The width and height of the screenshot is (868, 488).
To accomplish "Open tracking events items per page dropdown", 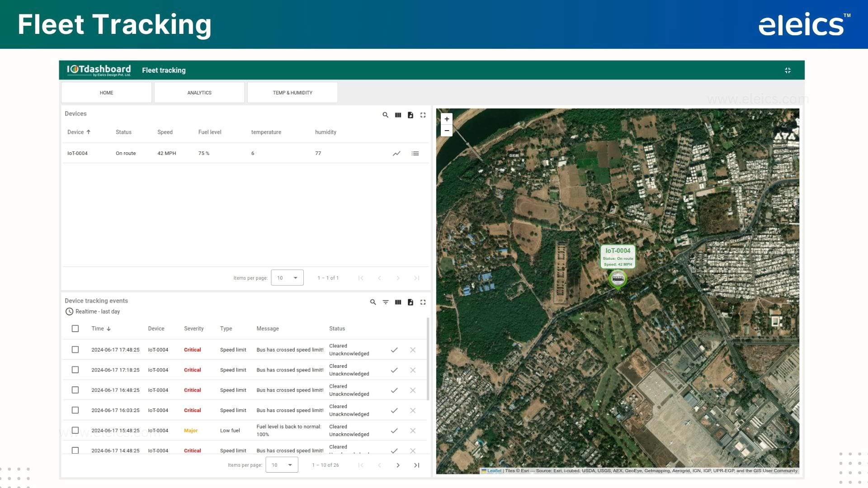I will 282,465.
